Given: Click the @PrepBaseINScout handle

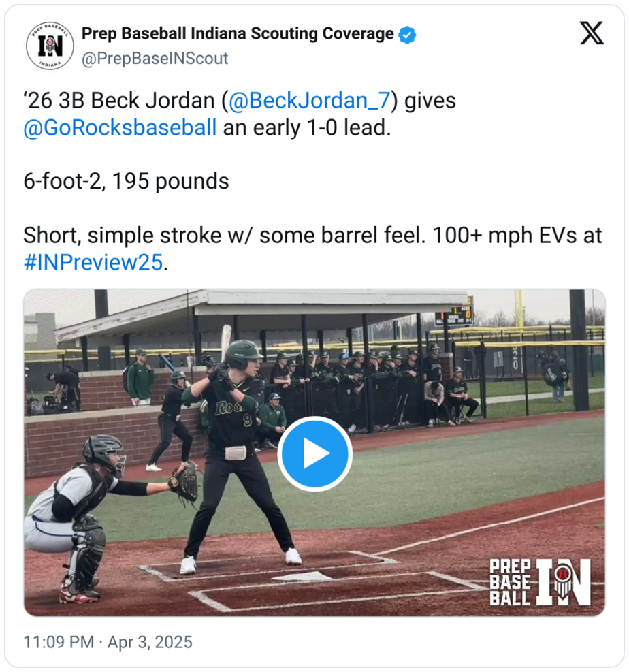Looking at the screenshot, I should coord(155,59).
